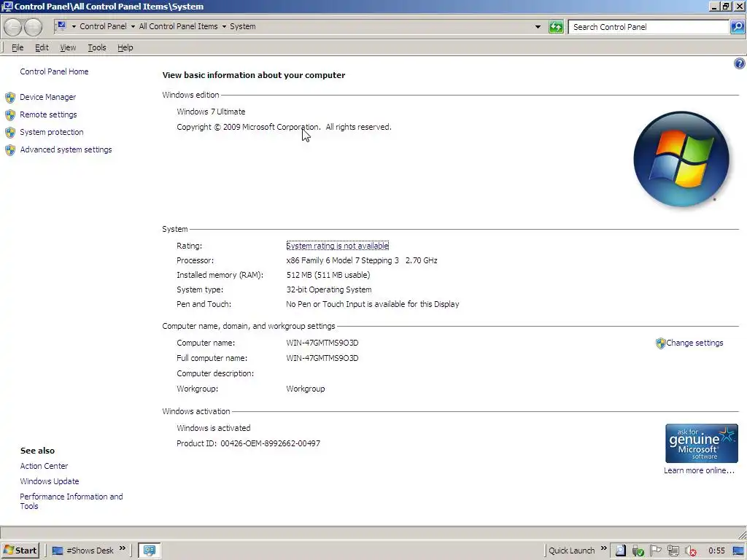Open the View menu

[x=68, y=47]
